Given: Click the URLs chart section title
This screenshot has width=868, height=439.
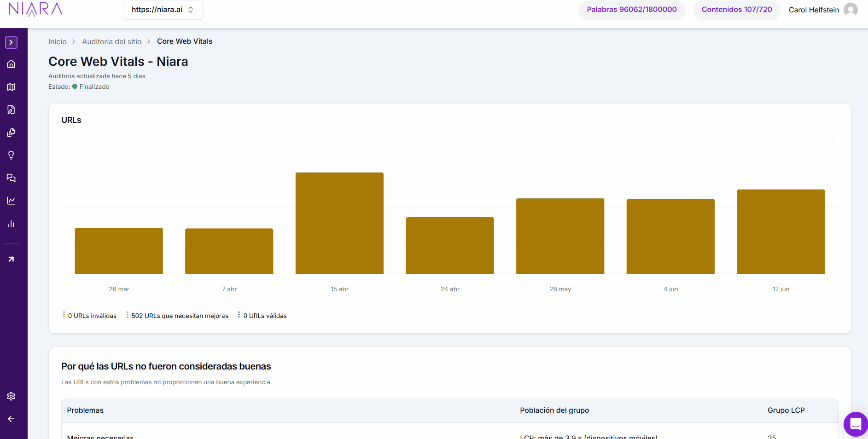Looking at the screenshot, I should [x=71, y=120].
